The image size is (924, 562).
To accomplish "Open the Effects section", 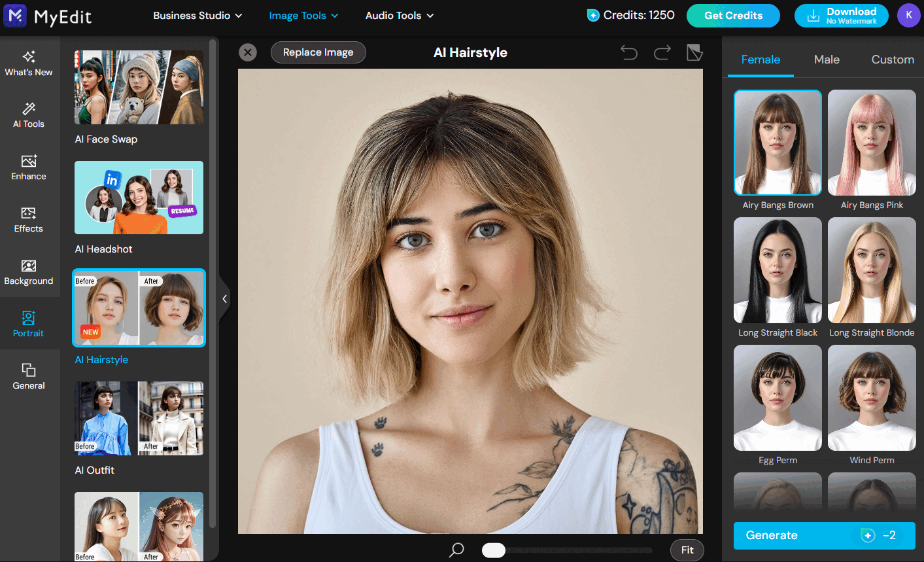I will coord(28,220).
